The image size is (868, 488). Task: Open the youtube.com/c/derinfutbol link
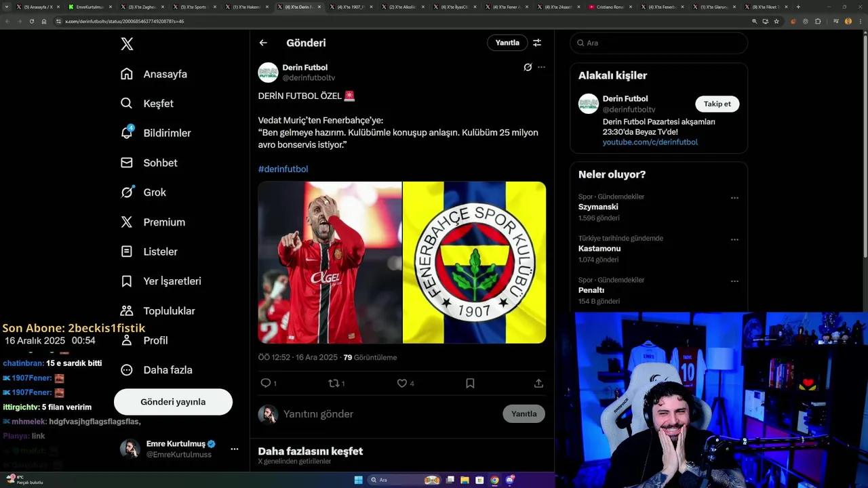[x=650, y=142]
